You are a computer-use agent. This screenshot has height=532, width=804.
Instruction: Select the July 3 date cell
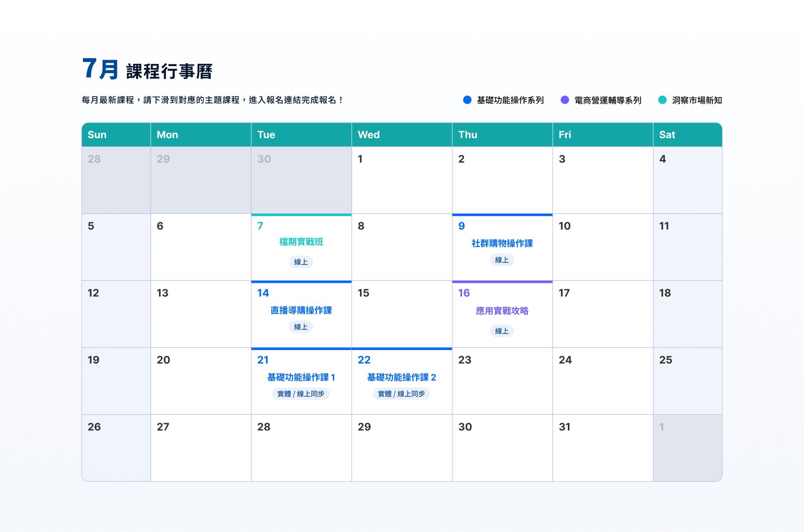[x=603, y=180]
